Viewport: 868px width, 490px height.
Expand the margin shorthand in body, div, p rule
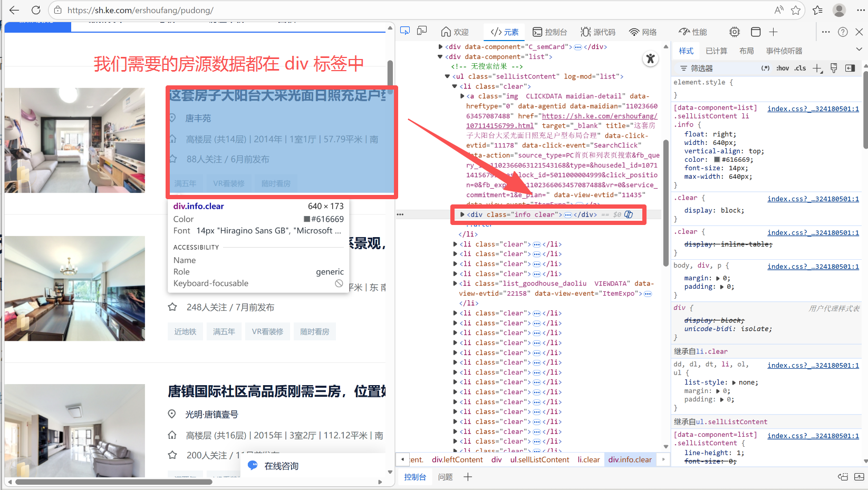click(x=718, y=278)
